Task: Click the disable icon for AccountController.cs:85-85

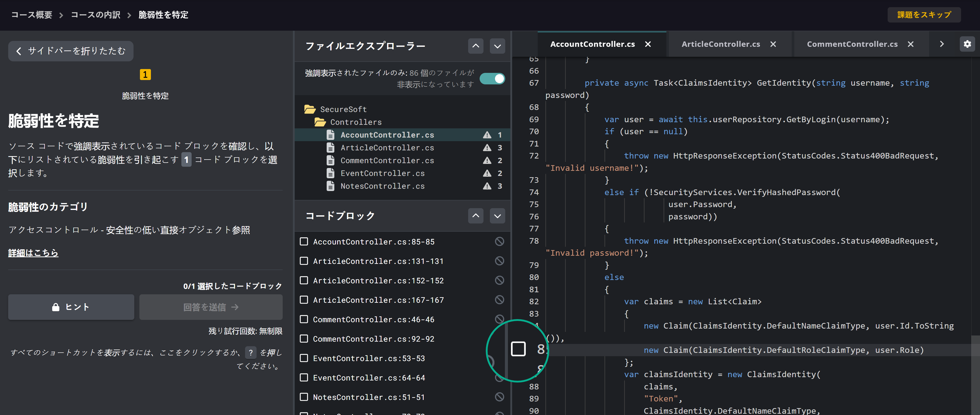Action: [x=499, y=242]
